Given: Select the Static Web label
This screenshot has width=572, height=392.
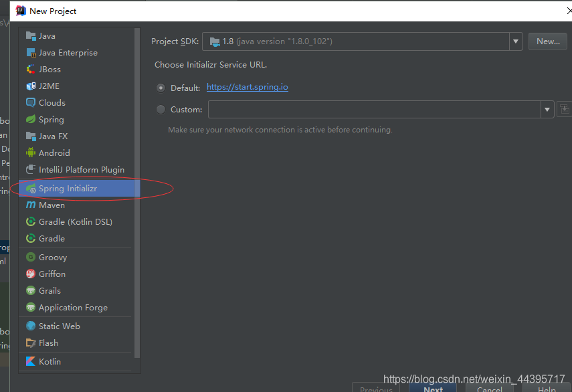Looking at the screenshot, I should 60,326.
